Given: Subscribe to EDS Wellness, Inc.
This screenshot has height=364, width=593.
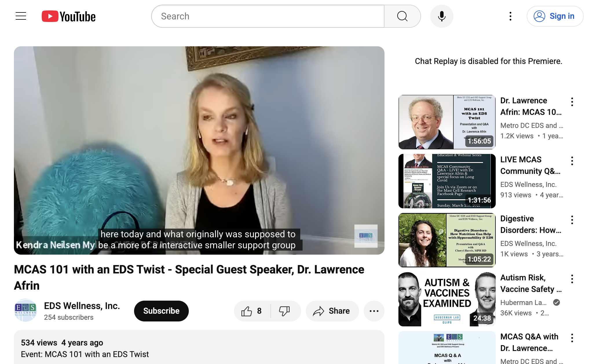Looking at the screenshot, I should click(161, 311).
